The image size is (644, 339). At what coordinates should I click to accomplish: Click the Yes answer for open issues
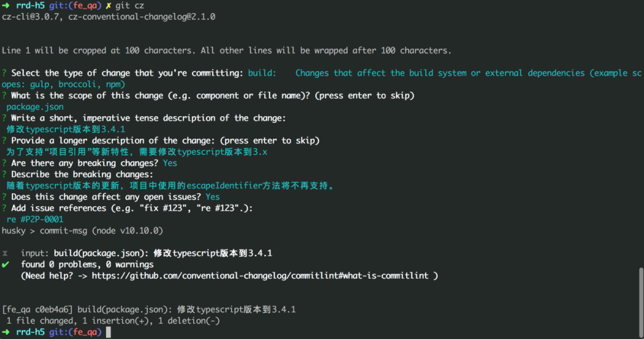click(x=213, y=197)
